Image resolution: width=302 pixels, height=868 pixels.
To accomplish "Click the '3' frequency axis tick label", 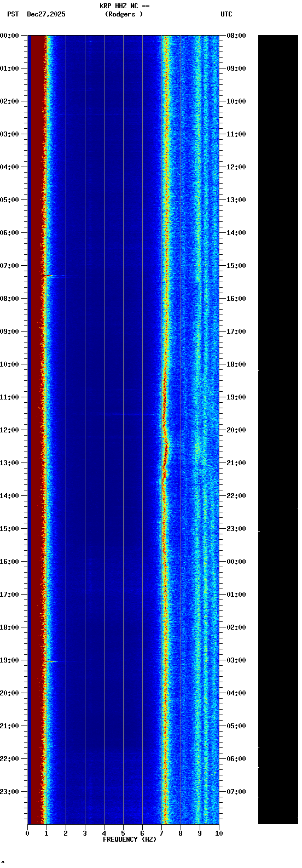I will click(x=85, y=833).
